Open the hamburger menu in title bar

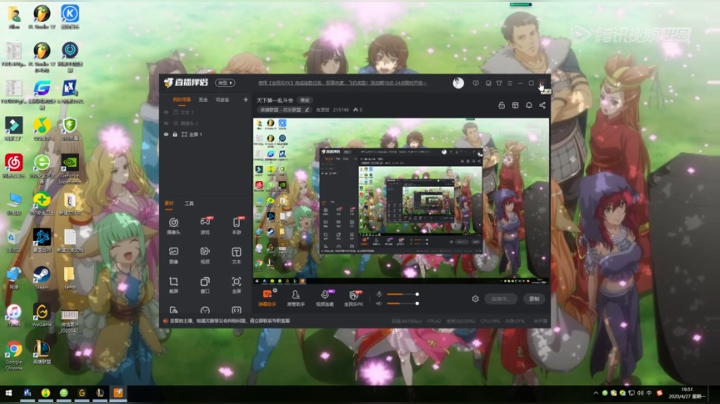pyautogui.click(x=510, y=83)
